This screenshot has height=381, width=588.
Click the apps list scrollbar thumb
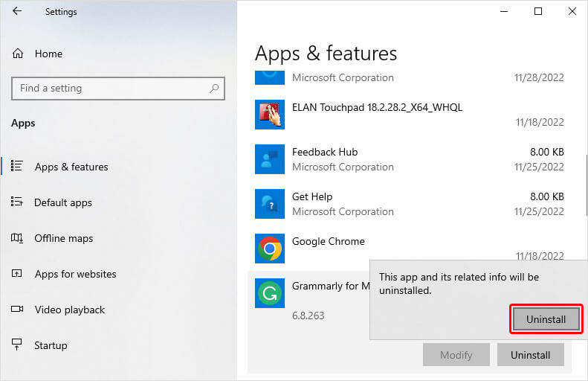pyautogui.click(x=586, y=185)
